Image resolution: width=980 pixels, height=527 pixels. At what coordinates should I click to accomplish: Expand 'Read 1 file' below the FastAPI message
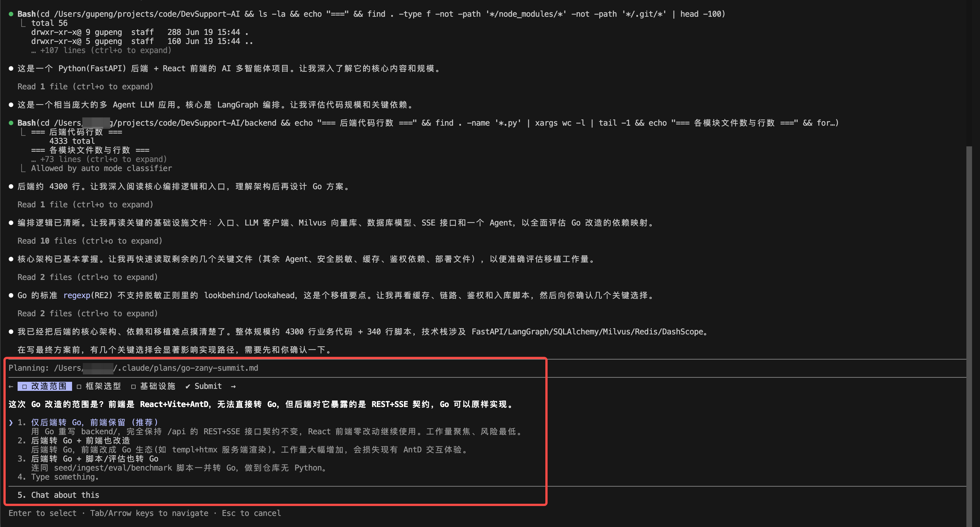tap(85, 87)
